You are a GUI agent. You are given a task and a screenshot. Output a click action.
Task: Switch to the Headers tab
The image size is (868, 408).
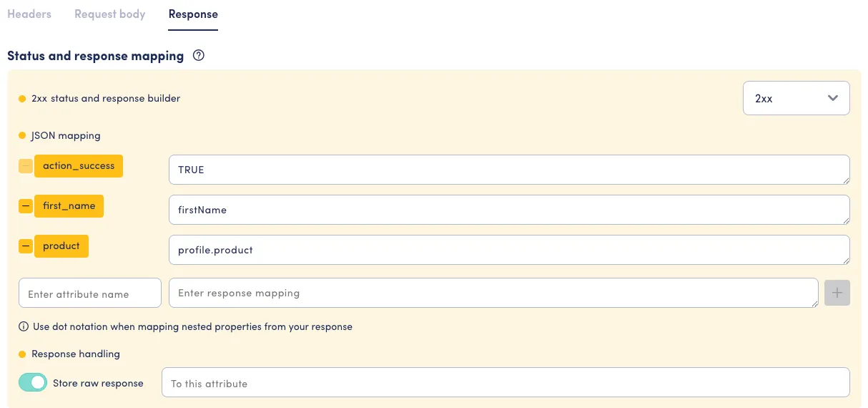[29, 14]
